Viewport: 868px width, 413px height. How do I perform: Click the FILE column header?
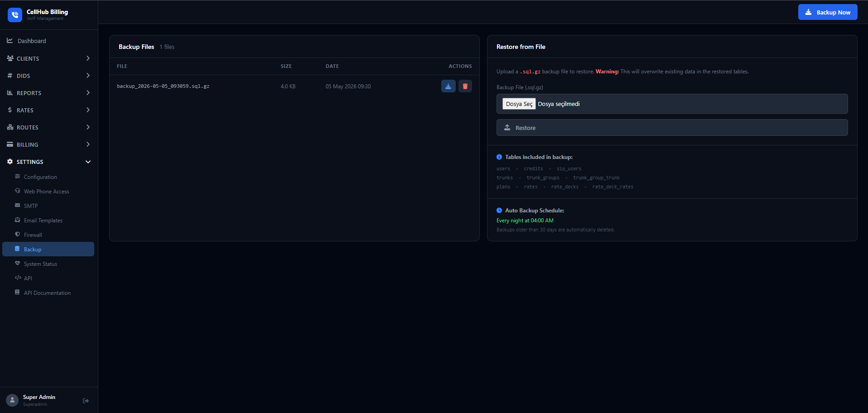coord(122,66)
